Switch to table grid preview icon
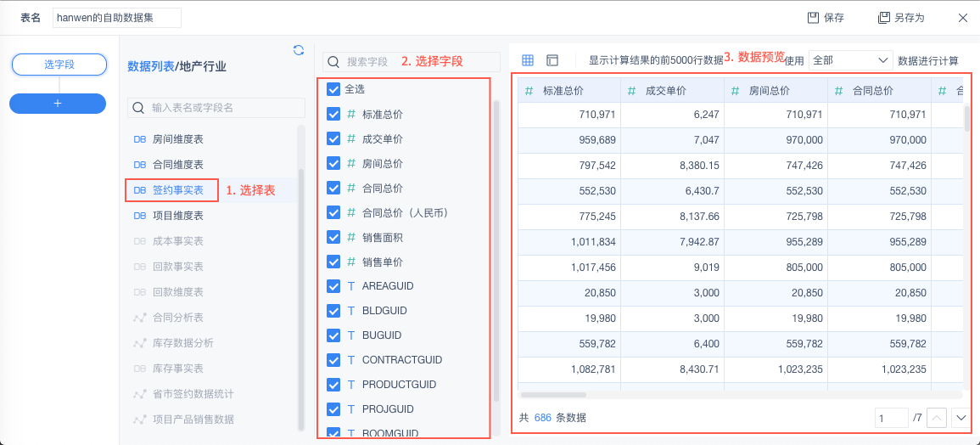Viewport: 980px width, 445px height. coord(528,60)
